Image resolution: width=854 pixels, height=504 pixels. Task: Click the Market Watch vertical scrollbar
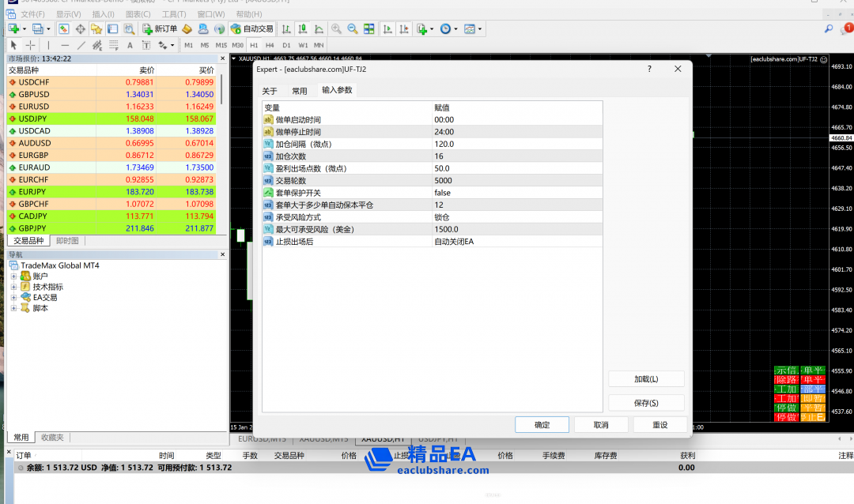click(222, 89)
